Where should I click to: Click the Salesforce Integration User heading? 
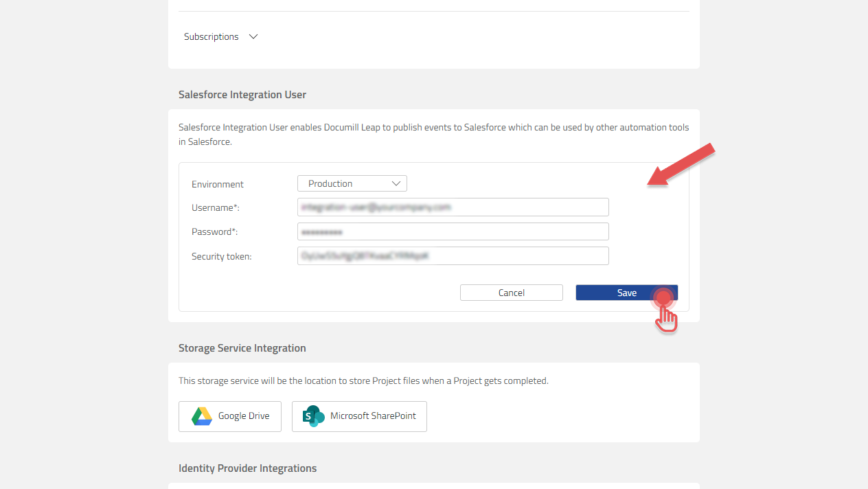(242, 94)
